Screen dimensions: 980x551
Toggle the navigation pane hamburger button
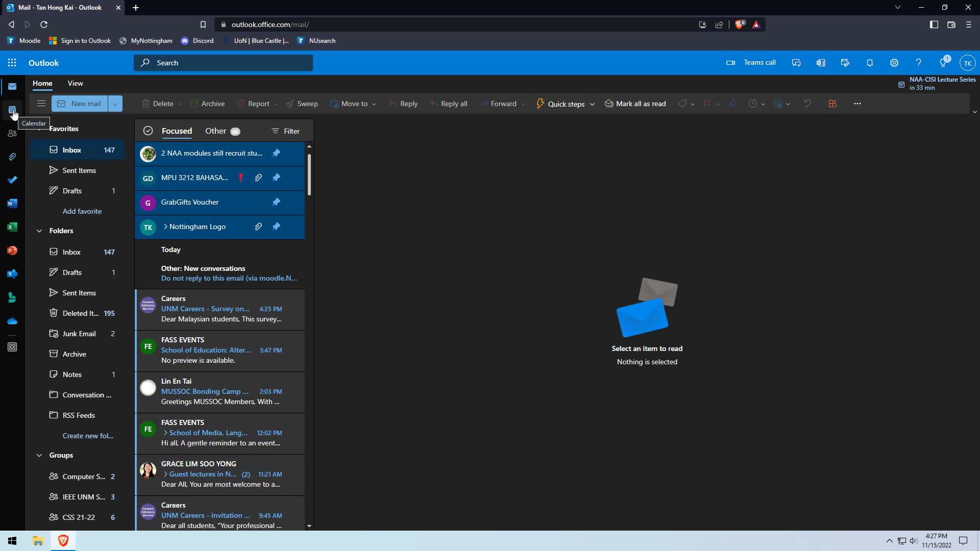tap(41, 104)
